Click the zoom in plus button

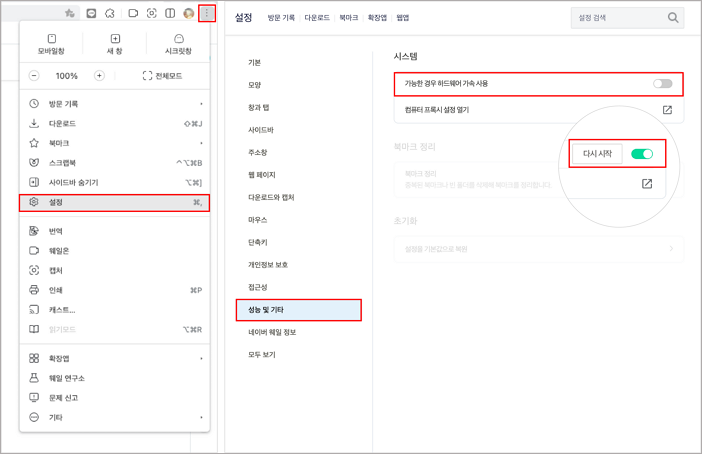coord(99,76)
